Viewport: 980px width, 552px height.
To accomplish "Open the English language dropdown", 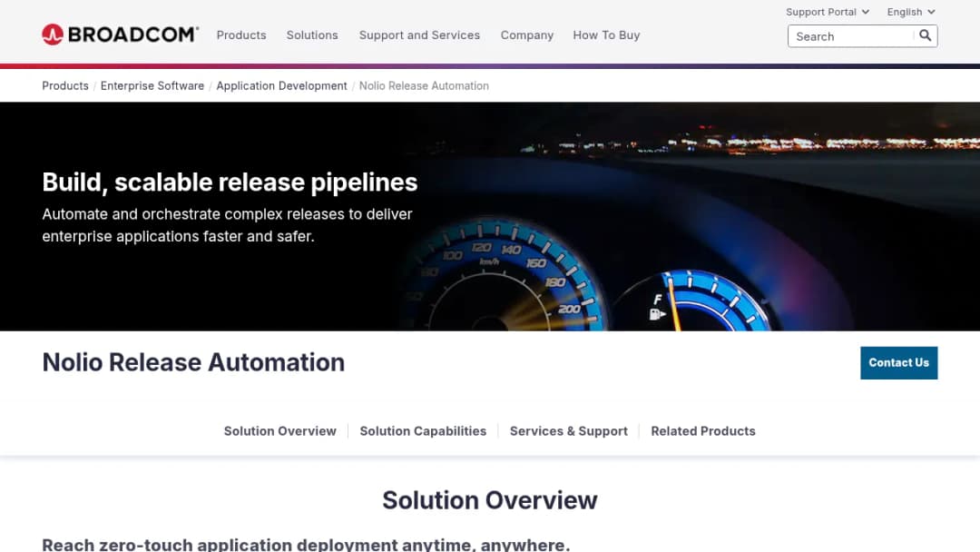I will 911,12.
